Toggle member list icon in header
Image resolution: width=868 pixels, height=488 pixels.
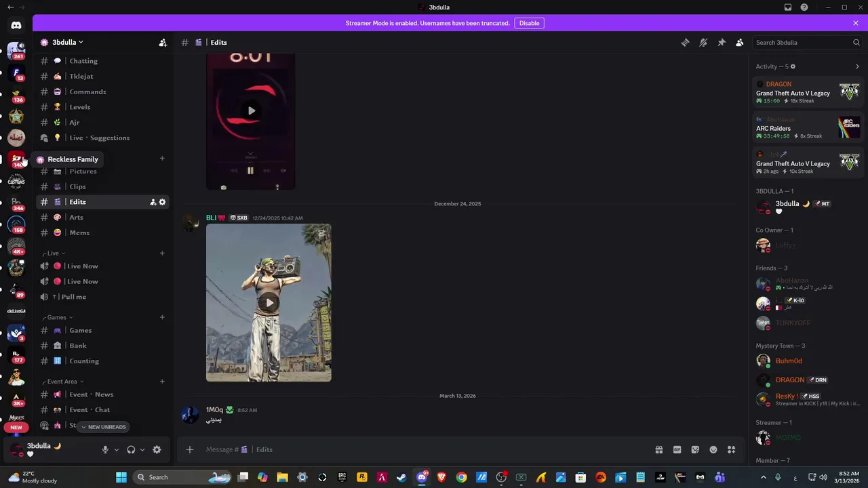tap(740, 42)
